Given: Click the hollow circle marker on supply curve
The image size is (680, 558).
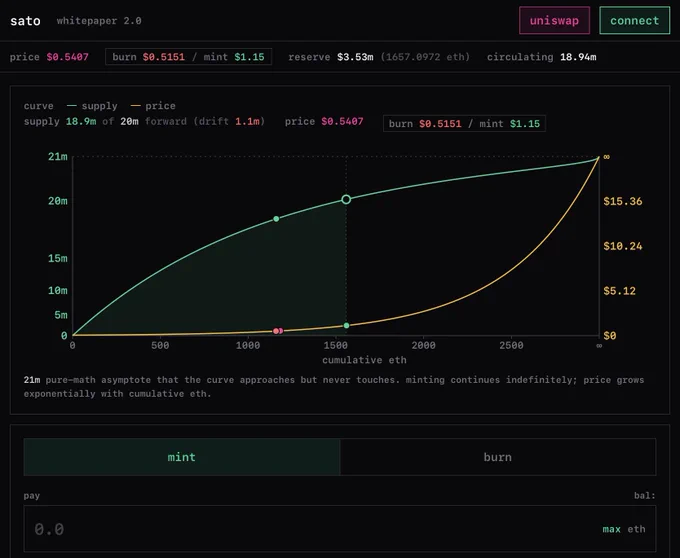Looking at the screenshot, I should click(346, 199).
